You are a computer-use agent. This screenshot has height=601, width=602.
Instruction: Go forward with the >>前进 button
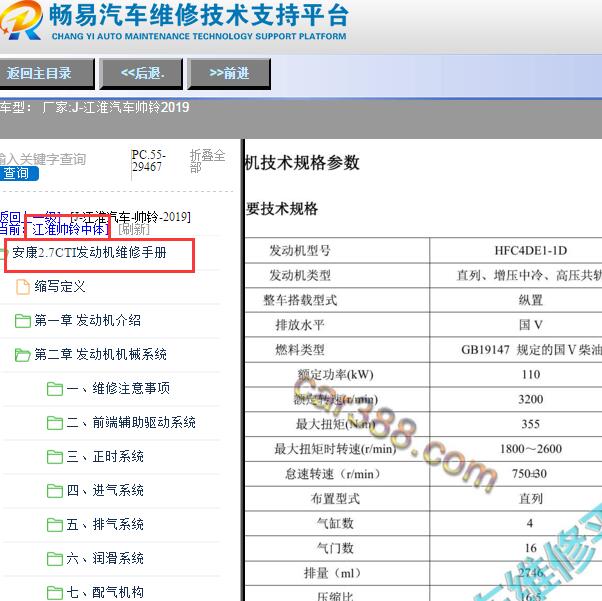coord(229,74)
